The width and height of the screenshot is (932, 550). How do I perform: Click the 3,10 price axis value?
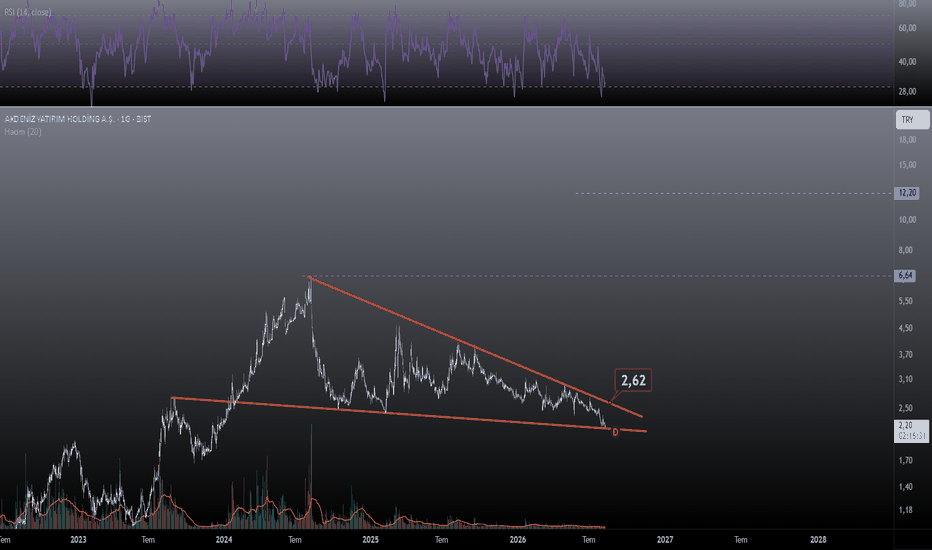905,379
